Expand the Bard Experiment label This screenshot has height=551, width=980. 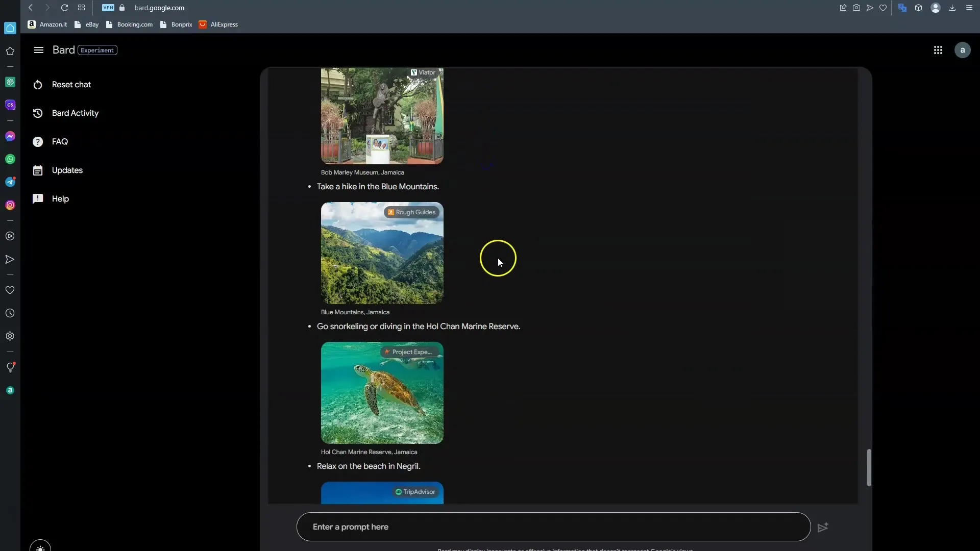(97, 50)
